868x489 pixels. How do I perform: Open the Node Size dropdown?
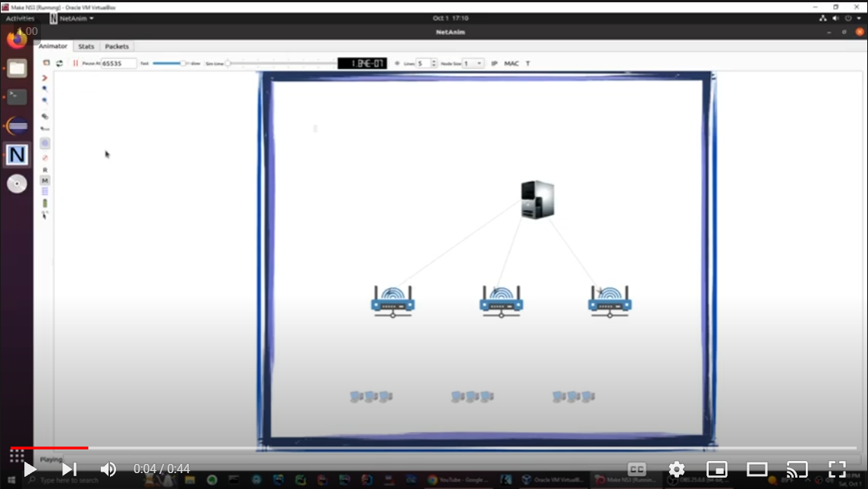tap(473, 64)
